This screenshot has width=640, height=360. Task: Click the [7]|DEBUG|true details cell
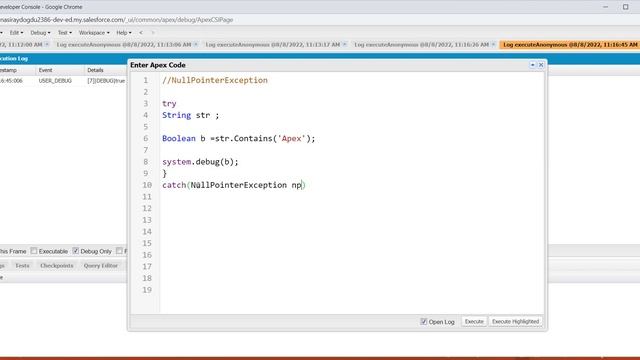(x=106, y=81)
